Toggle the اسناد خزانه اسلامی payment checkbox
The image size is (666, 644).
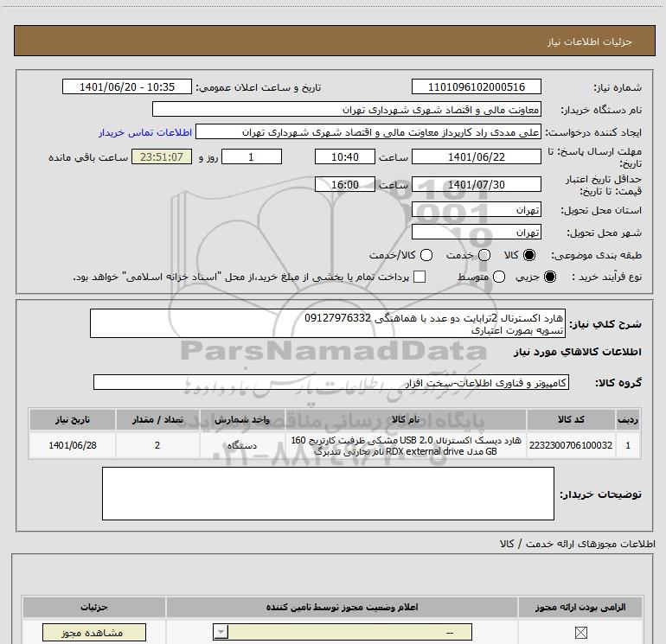[419, 277]
